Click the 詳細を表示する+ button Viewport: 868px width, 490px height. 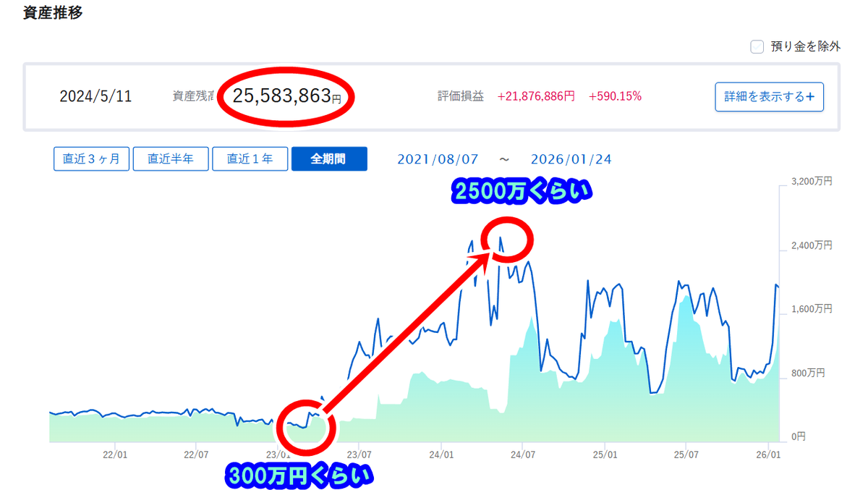click(x=770, y=97)
